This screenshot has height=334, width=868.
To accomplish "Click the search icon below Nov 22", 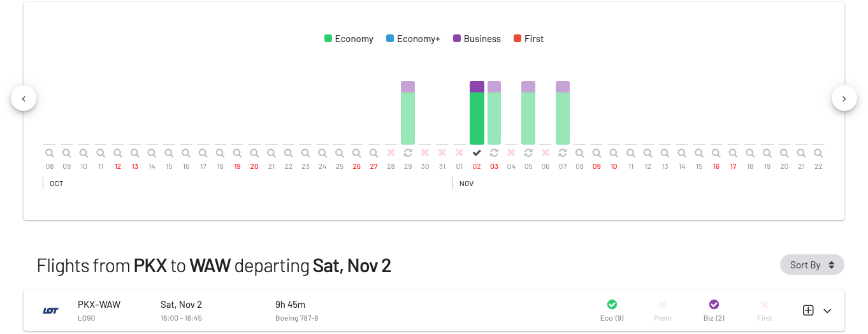I will coord(818,153).
